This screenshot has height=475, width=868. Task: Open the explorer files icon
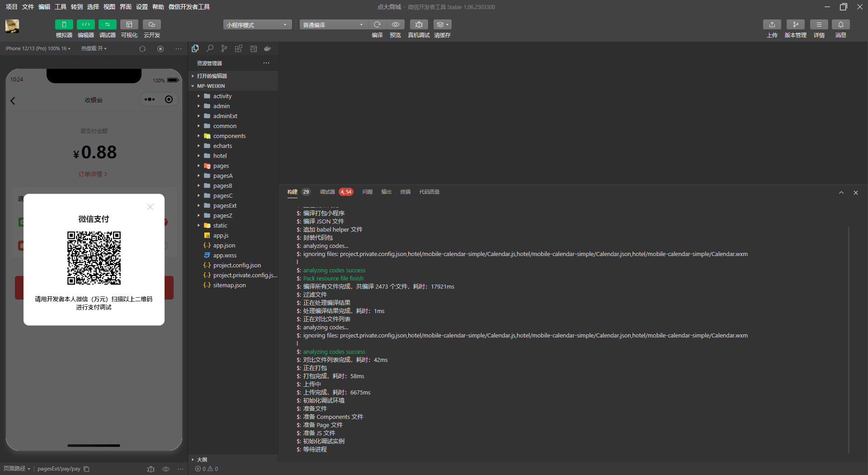click(195, 48)
